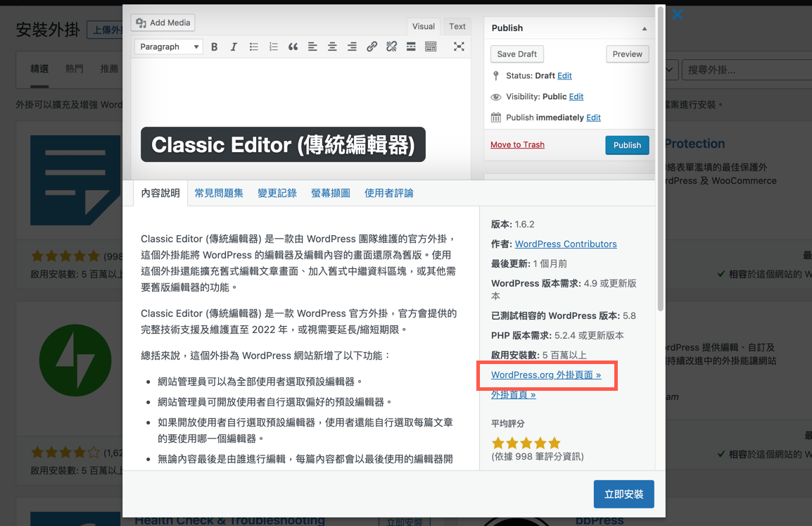Click the align right icon
812x526 pixels.
coord(352,46)
